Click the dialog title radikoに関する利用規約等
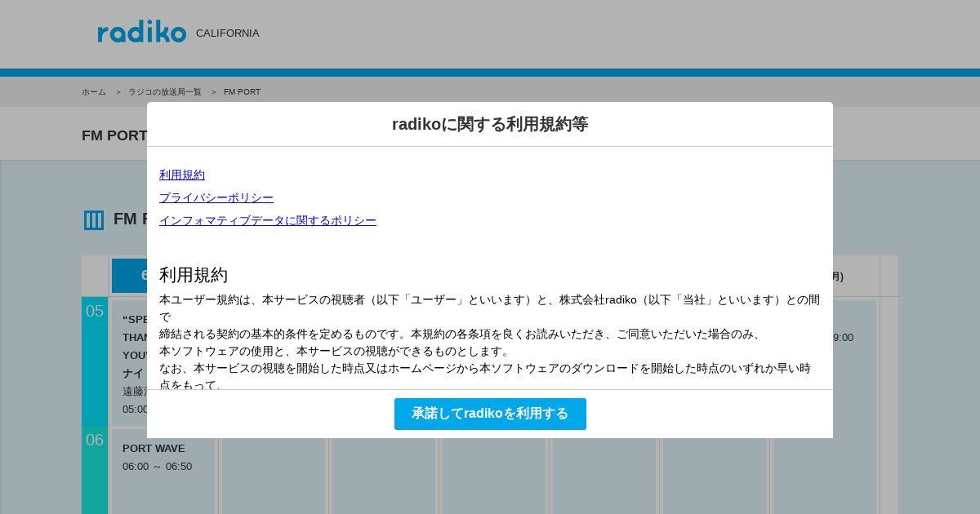Viewport: 980px width, 514px height. tap(490, 124)
